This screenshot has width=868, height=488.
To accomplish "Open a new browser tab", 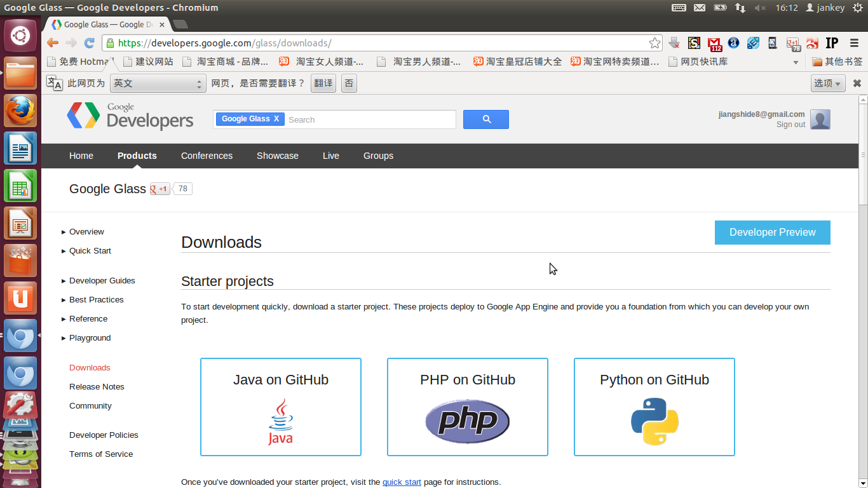I will (x=180, y=24).
